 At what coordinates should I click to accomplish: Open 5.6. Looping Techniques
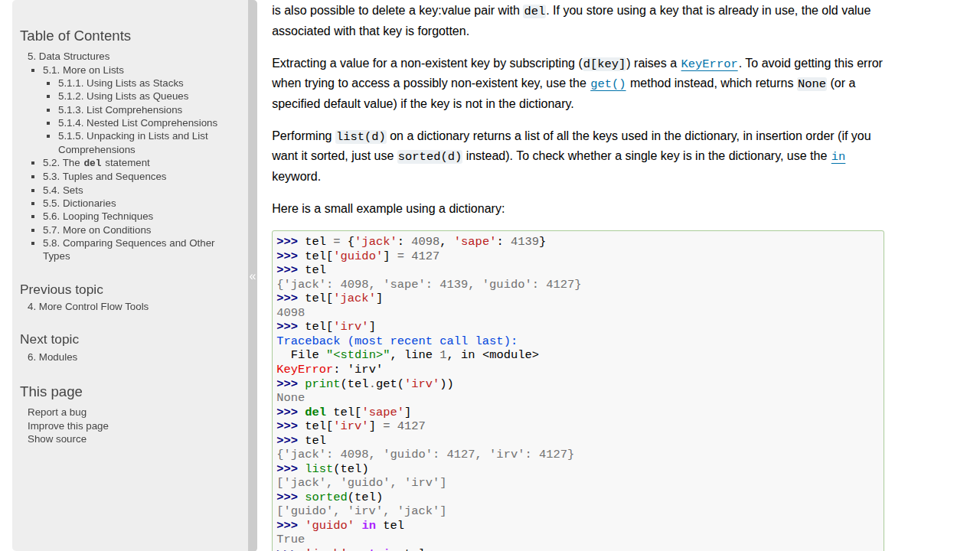pos(98,217)
